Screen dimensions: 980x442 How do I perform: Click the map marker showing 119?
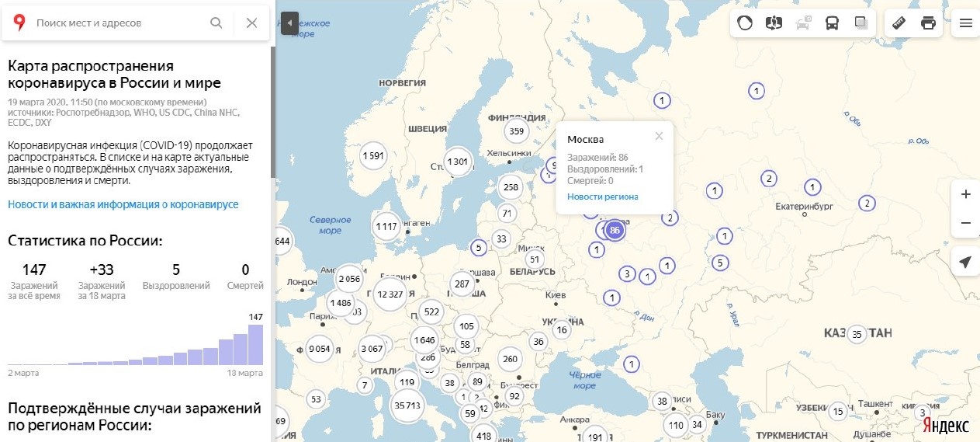[407, 381]
